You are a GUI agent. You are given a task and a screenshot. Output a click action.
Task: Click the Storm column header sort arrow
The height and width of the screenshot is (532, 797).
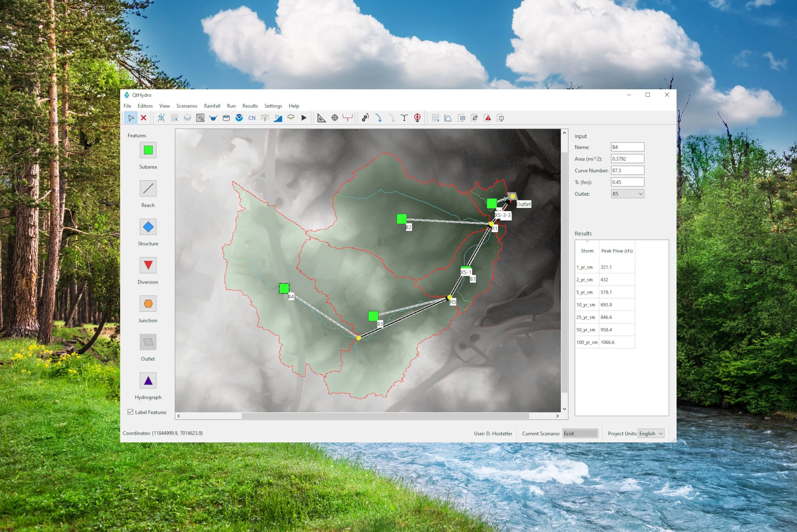coord(587,242)
